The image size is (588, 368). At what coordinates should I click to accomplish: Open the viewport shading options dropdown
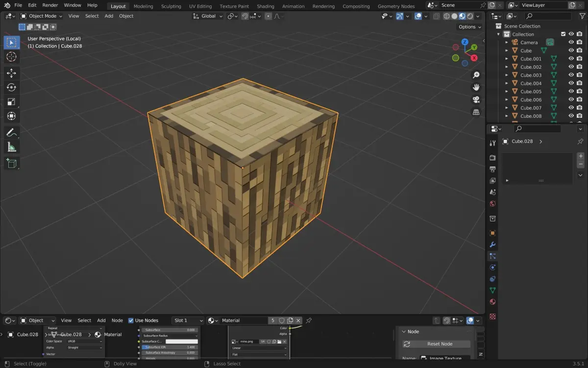pos(479,16)
